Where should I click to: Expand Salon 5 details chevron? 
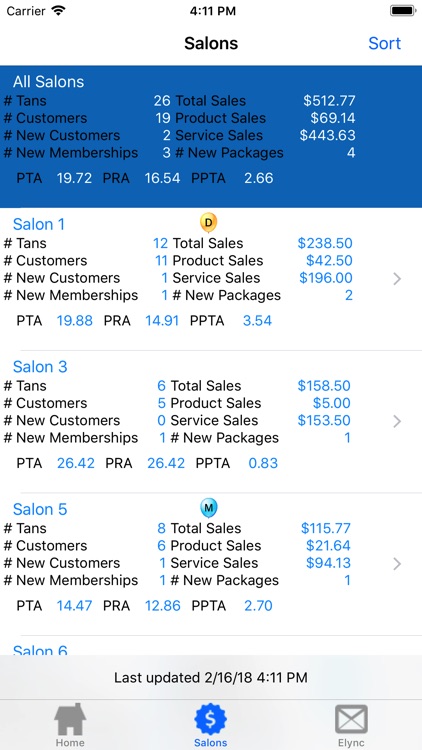pos(397,564)
